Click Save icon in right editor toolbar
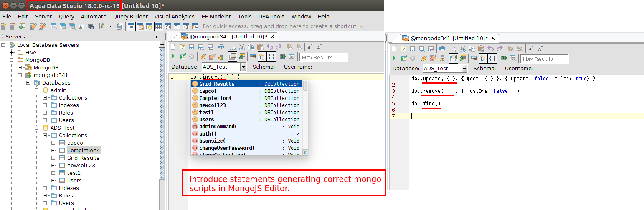This screenshot has width=644, height=210. click(x=412, y=49)
